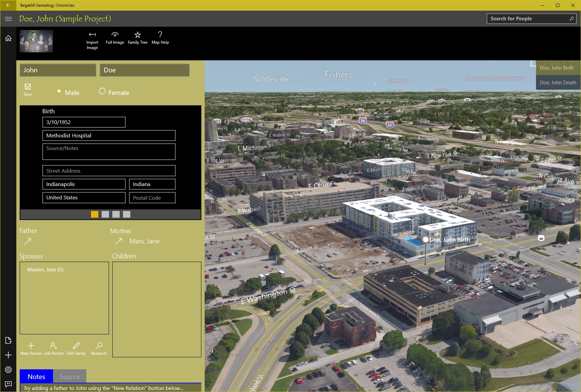The image size is (581, 392).
Task: Open the Family Tree view
Action: point(137,37)
